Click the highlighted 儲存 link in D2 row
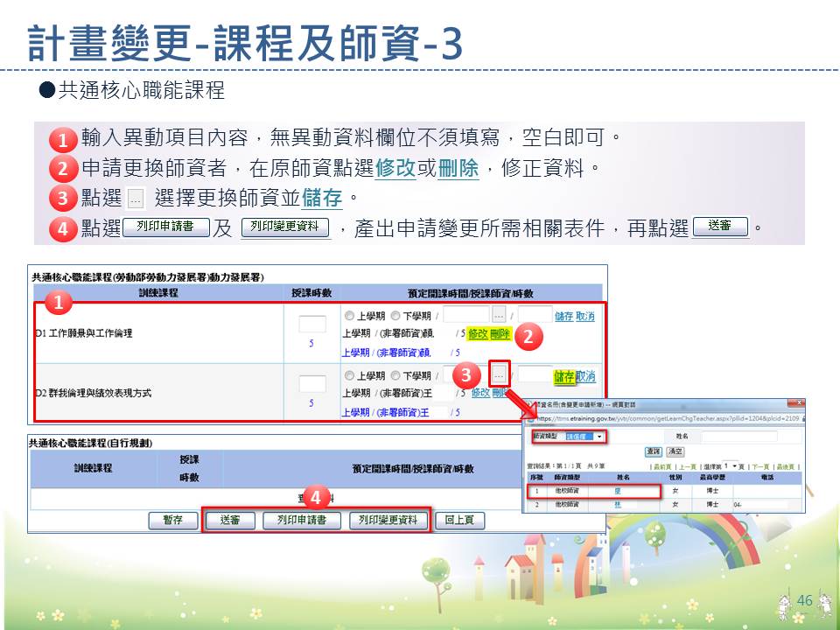 tap(564, 376)
